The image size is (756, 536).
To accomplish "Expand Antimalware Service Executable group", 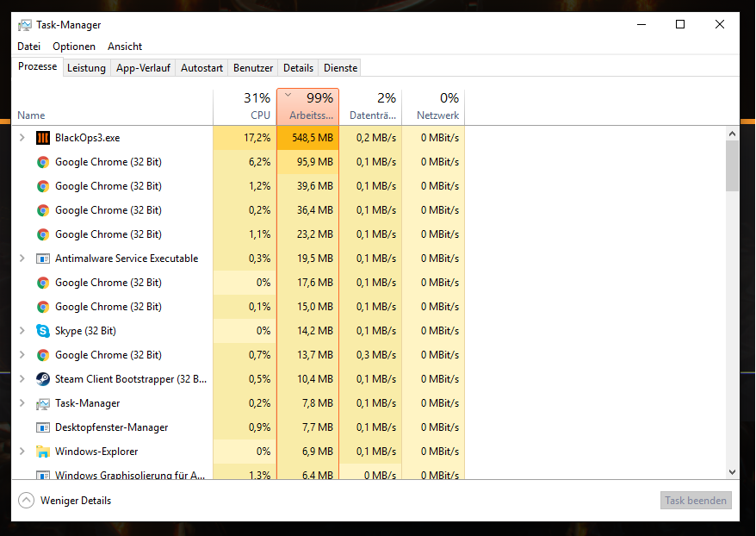I will coord(22,259).
